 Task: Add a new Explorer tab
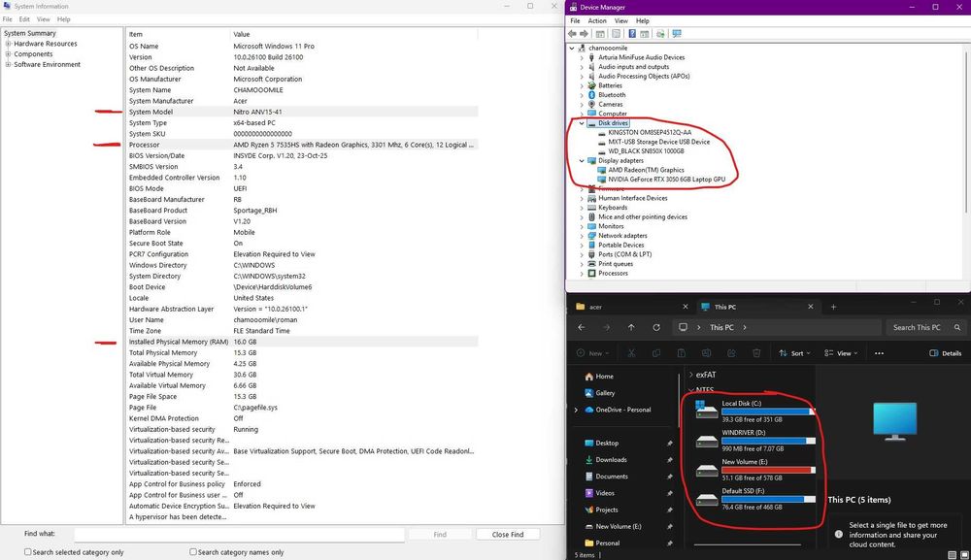(x=833, y=307)
